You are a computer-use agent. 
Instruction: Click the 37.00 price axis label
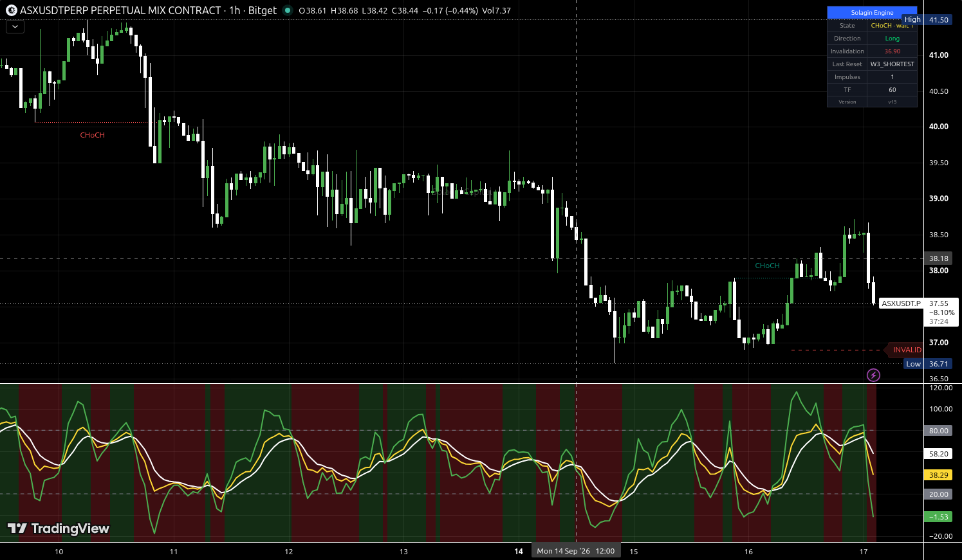tap(939, 343)
